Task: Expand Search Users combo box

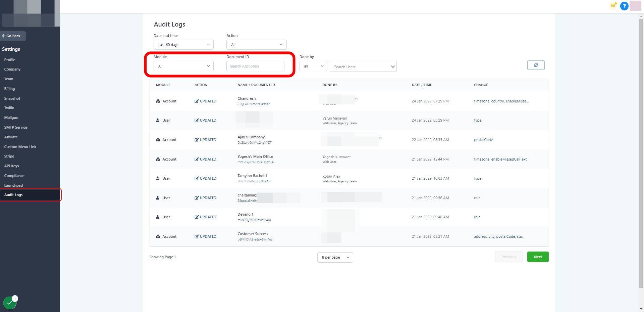Action: pyautogui.click(x=363, y=66)
